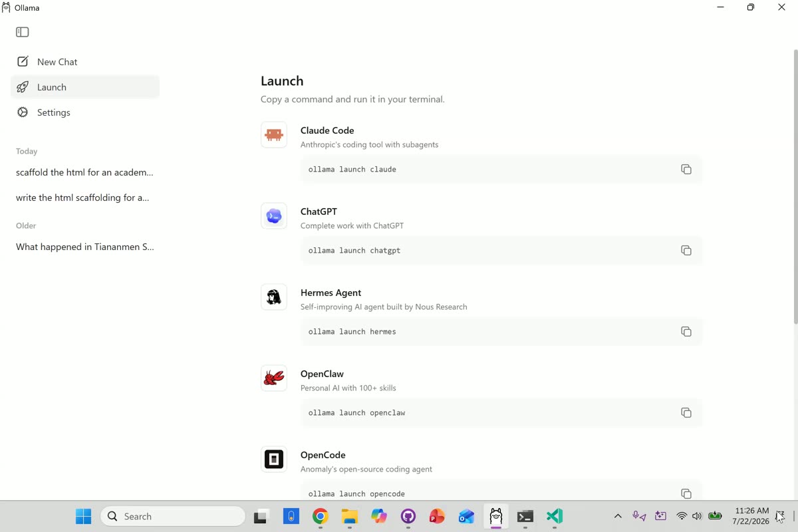Copy the 'ollama launch chatgpt' command
Screen dimensions: 798x532
coord(686,251)
